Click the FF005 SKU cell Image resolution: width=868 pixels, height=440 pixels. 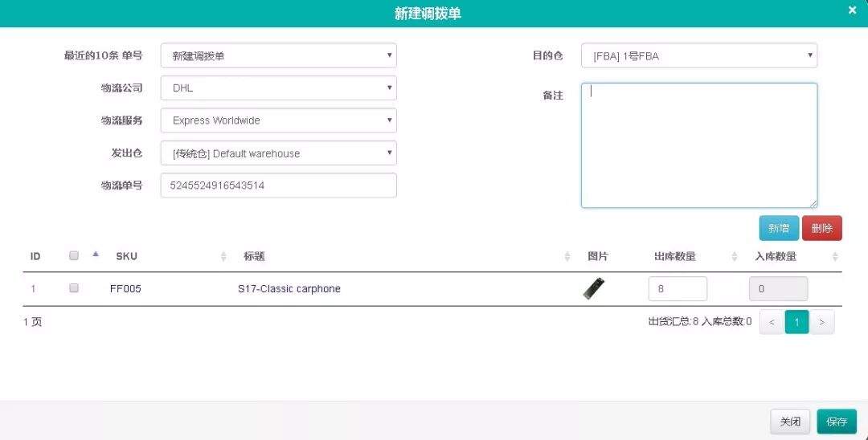(125, 288)
